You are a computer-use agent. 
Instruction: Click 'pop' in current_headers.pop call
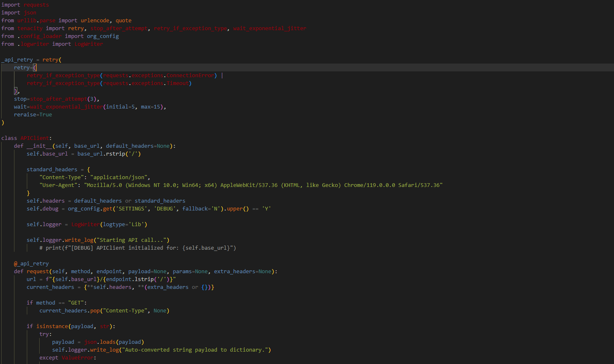point(95,311)
